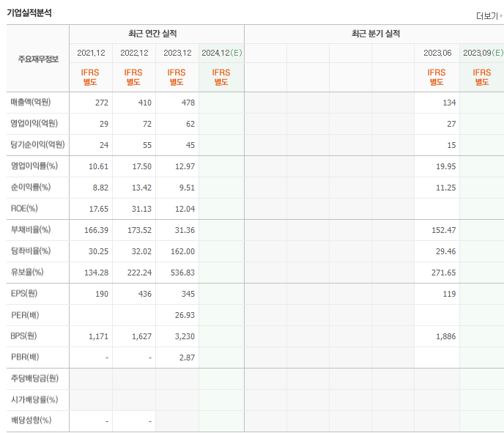Click the 주요재무정보 header cell
Image resolution: width=504 pixels, height=433 pixels.
pos(38,59)
